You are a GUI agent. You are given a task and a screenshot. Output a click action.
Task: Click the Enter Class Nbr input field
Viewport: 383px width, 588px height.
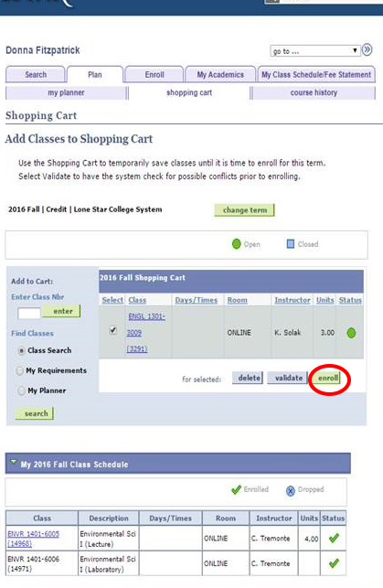pyautogui.click(x=29, y=314)
